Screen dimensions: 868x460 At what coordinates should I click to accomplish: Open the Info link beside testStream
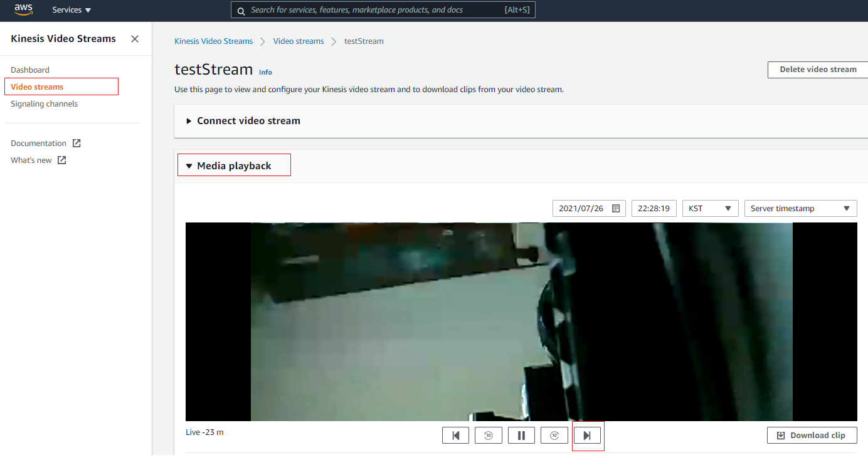pos(265,72)
